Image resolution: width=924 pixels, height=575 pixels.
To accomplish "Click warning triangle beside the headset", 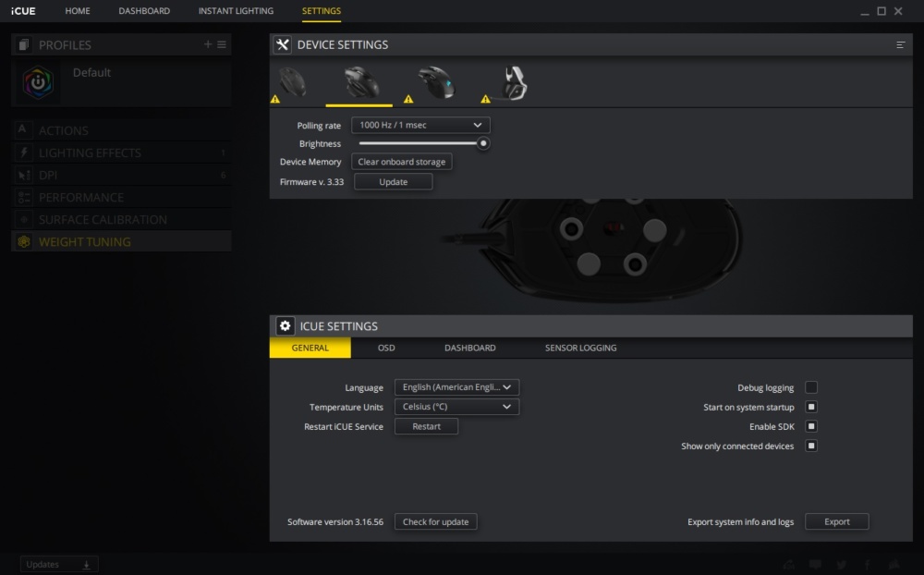I will coord(486,99).
